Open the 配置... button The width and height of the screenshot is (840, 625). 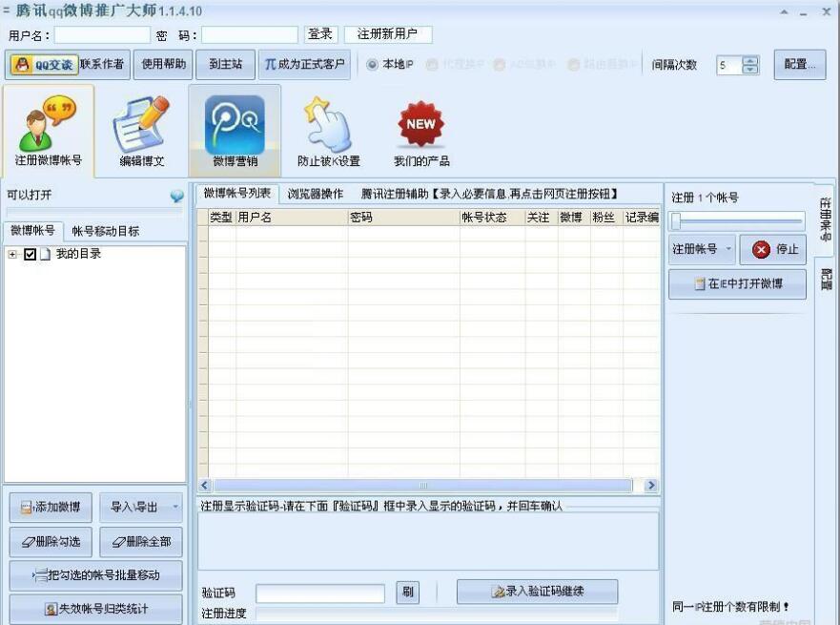click(799, 64)
